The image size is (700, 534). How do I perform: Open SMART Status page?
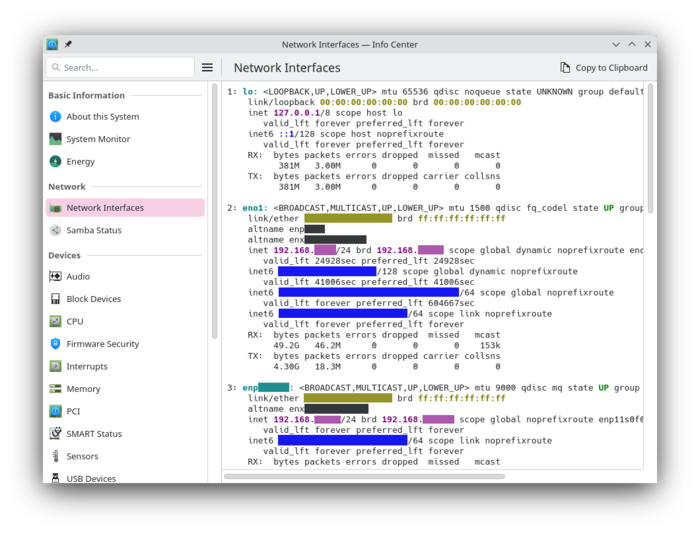tap(93, 434)
